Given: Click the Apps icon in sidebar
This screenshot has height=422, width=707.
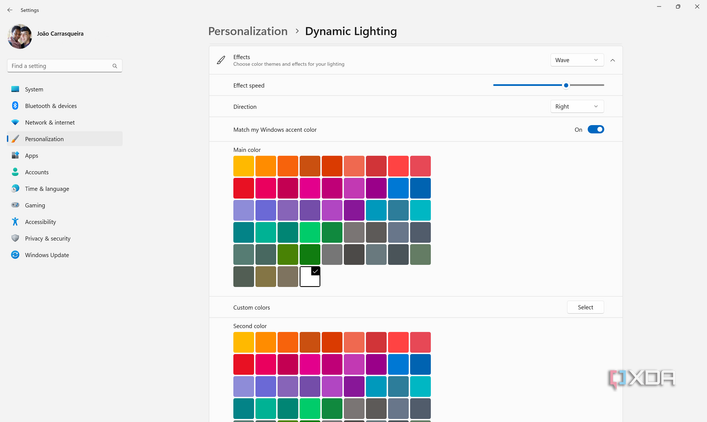Looking at the screenshot, I should pos(15,156).
